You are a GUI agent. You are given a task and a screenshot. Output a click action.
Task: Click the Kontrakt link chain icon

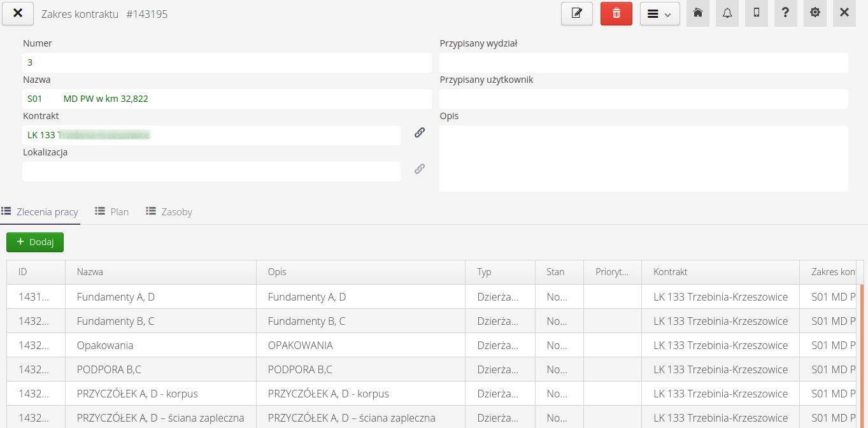pos(419,132)
